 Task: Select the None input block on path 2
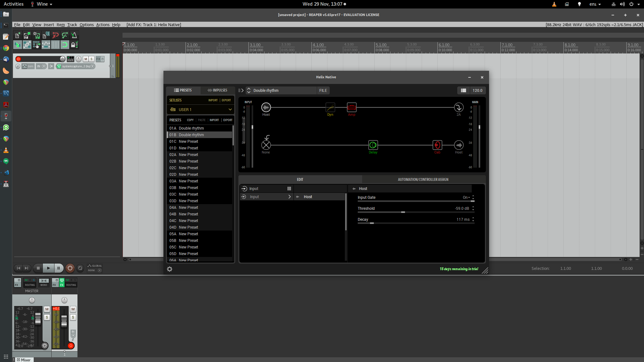click(266, 145)
